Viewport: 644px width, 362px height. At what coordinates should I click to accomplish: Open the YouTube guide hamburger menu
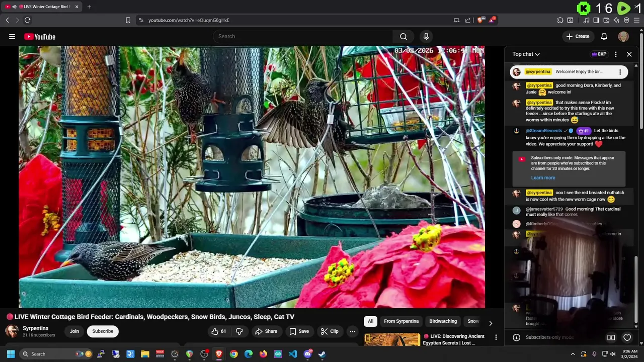click(x=12, y=36)
